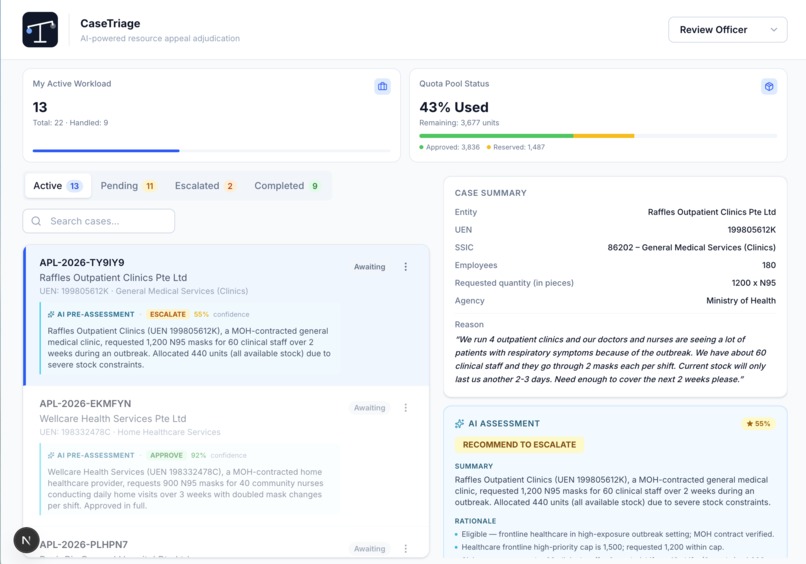Open more options for case APL-2026-TY9IY9

point(406,266)
